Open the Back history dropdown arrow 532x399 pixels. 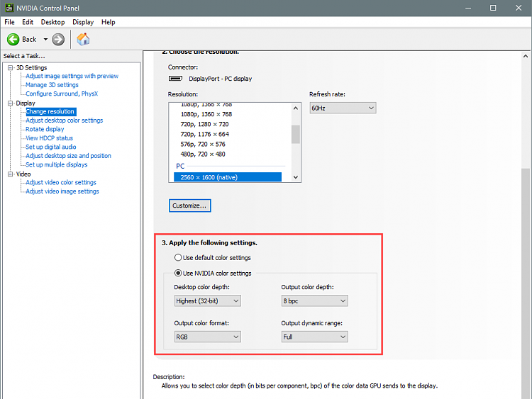coord(45,39)
